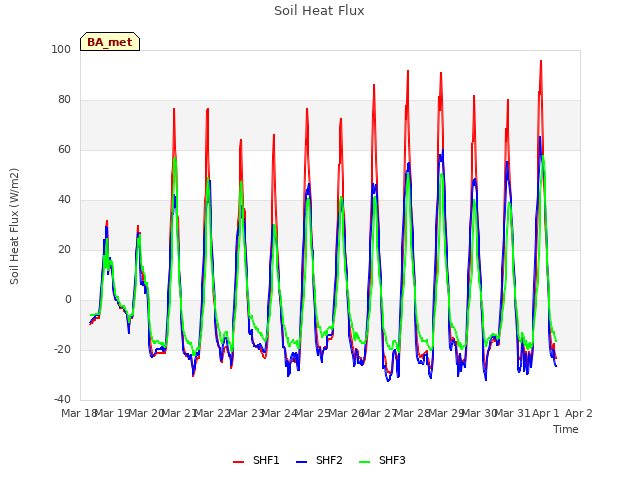Toggle the SHF3 legend entry
The image size is (640, 480).
click(x=382, y=460)
